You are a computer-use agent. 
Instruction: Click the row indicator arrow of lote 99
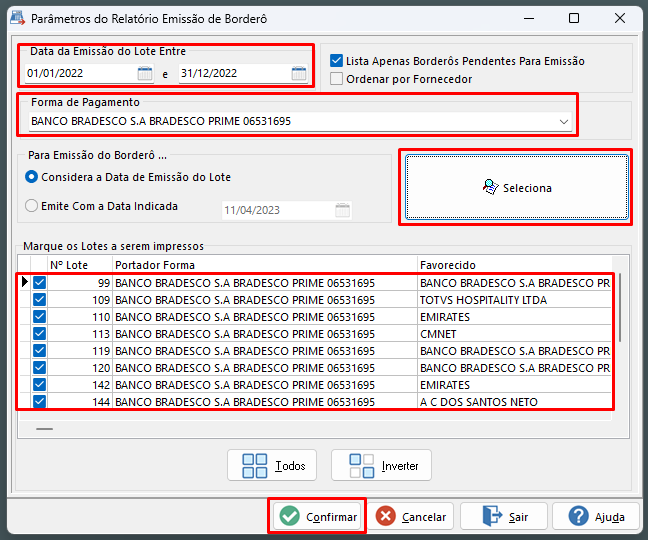point(24,282)
